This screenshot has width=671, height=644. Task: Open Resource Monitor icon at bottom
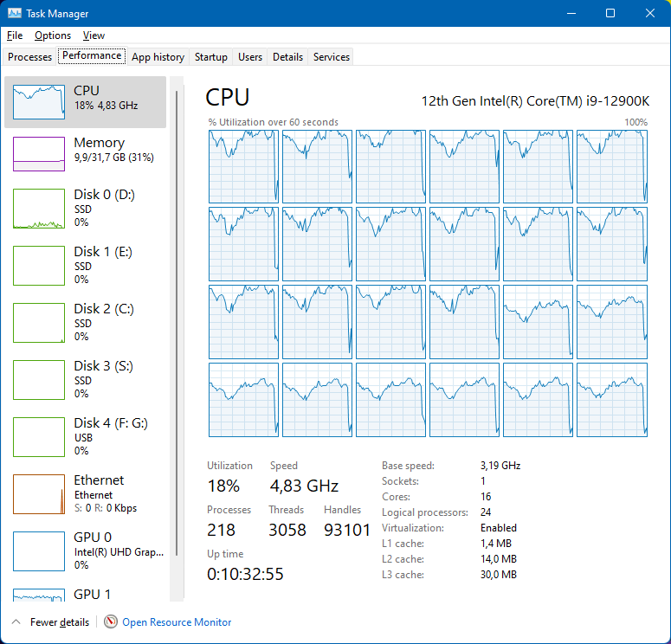point(111,621)
